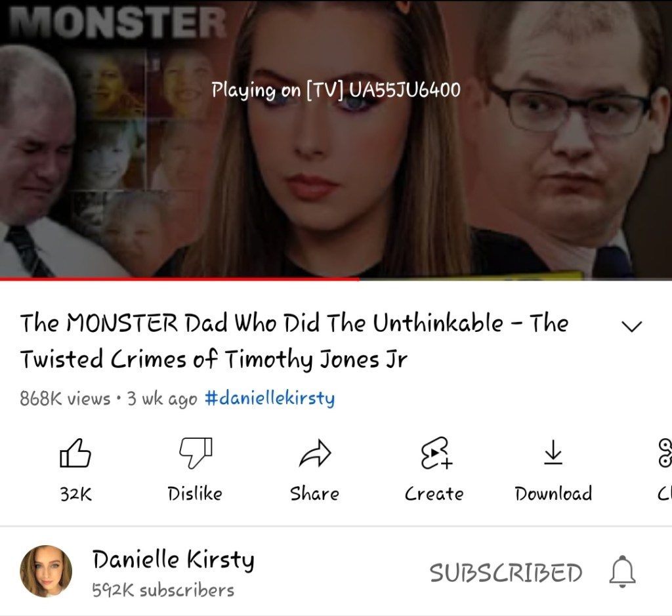
Task: Open the #daniellekirsty hashtag link
Action: [x=270, y=398]
